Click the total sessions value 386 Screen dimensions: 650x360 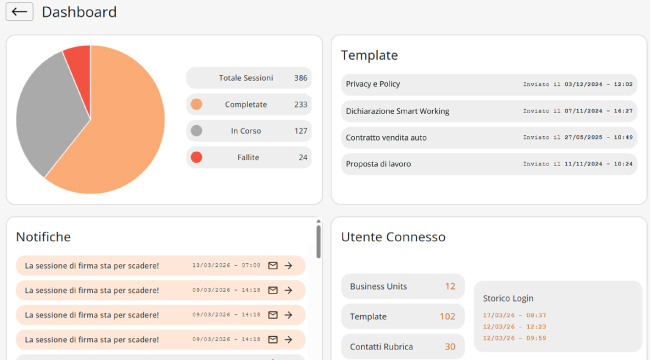click(301, 78)
